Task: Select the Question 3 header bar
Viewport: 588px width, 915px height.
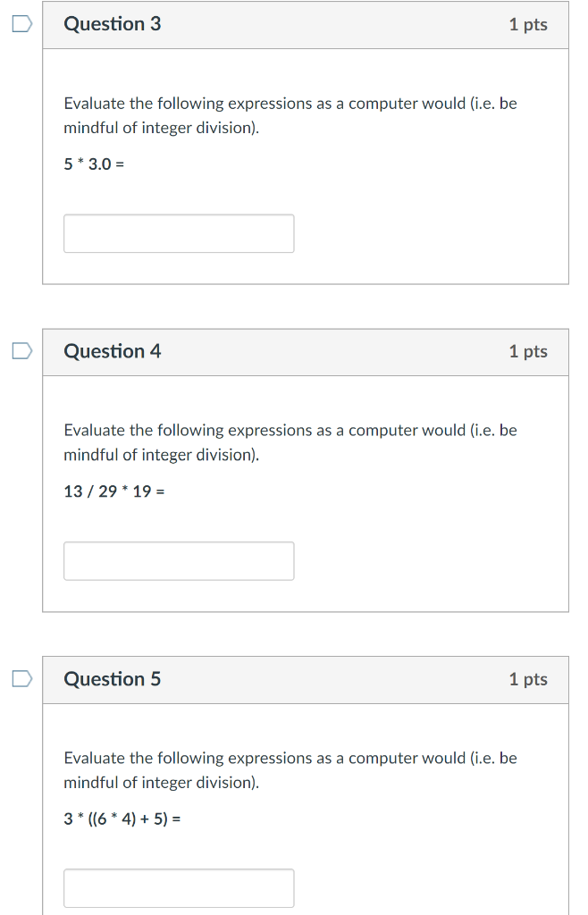Action: pyautogui.click(x=305, y=25)
